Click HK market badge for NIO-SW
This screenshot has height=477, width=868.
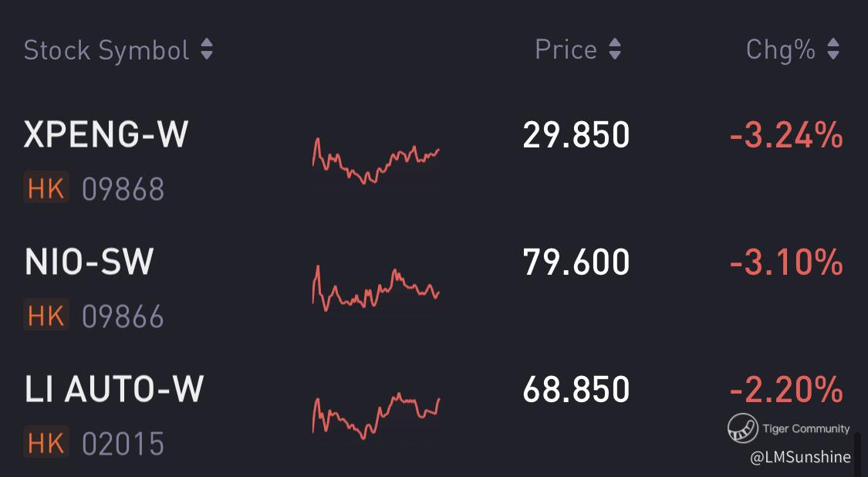coord(46,315)
